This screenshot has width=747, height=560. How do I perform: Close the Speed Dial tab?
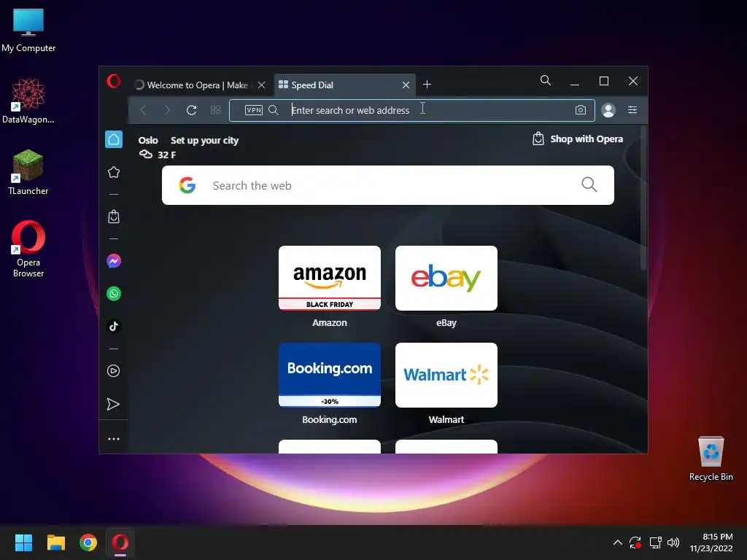(x=406, y=85)
